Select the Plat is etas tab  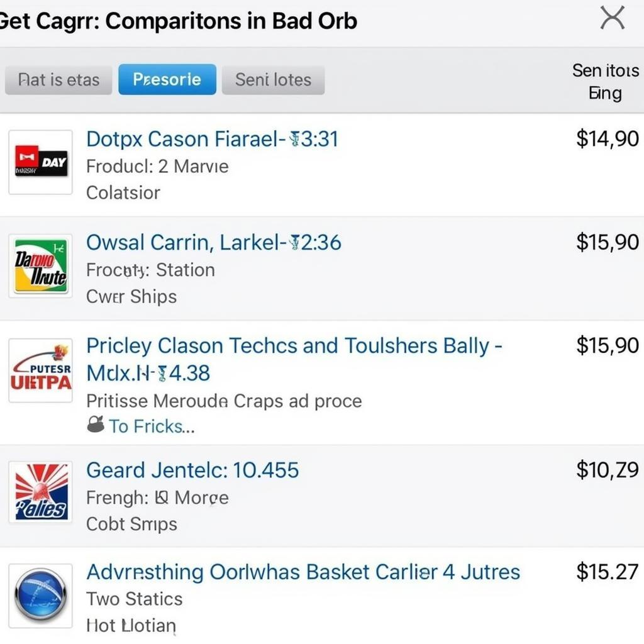click(58, 80)
